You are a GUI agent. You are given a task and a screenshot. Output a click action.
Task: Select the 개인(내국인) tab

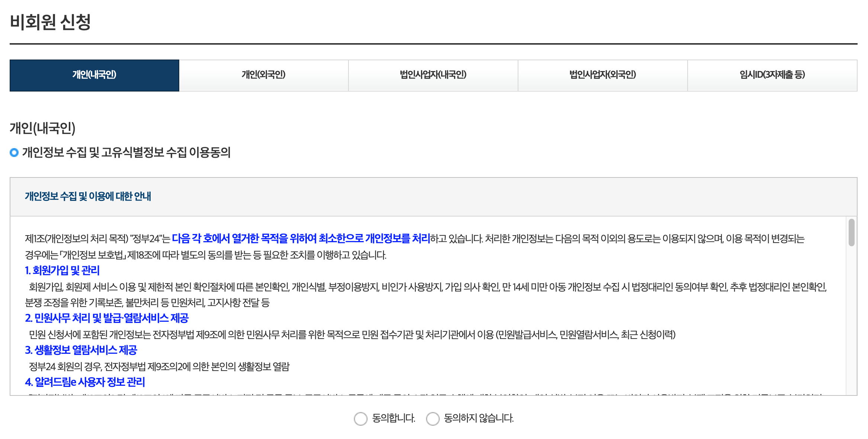point(94,75)
